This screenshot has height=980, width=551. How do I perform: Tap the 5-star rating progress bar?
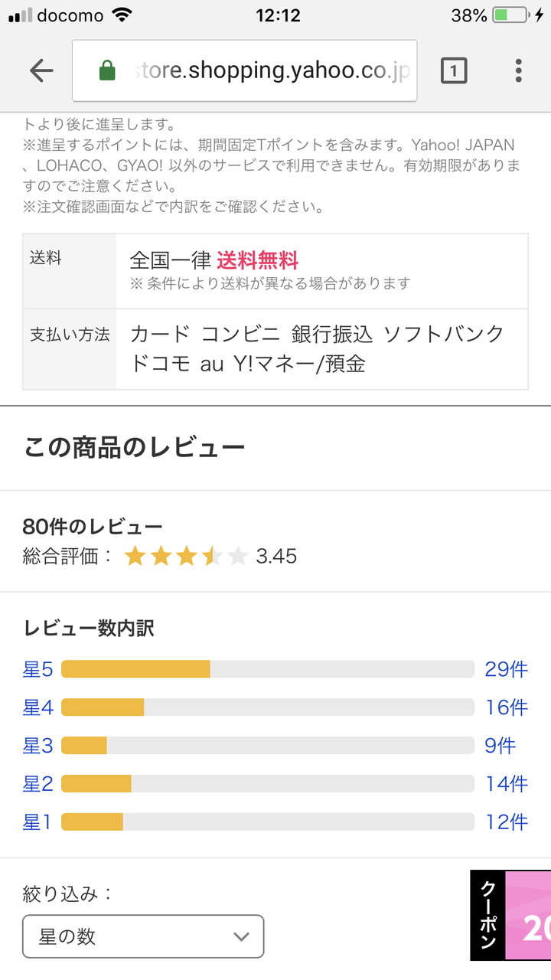(267, 669)
